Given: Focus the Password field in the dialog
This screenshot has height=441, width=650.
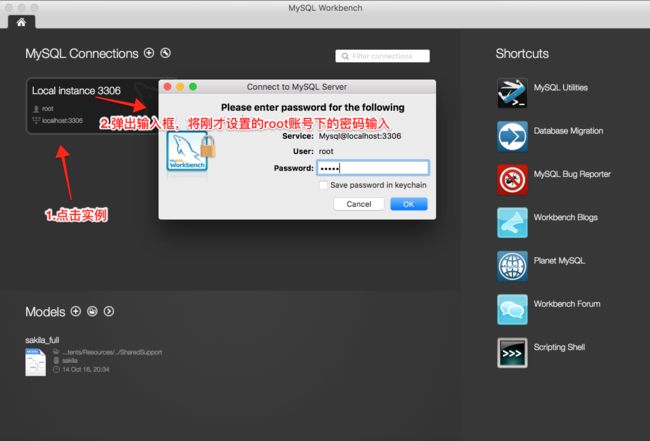Looking at the screenshot, I should click(373, 168).
